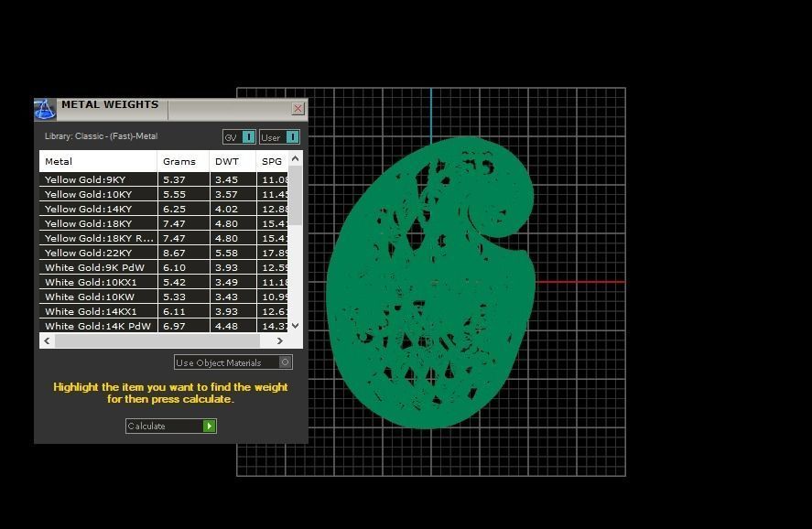Click the Calculate button
Viewport: 812px width, 529px height.
(x=171, y=426)
